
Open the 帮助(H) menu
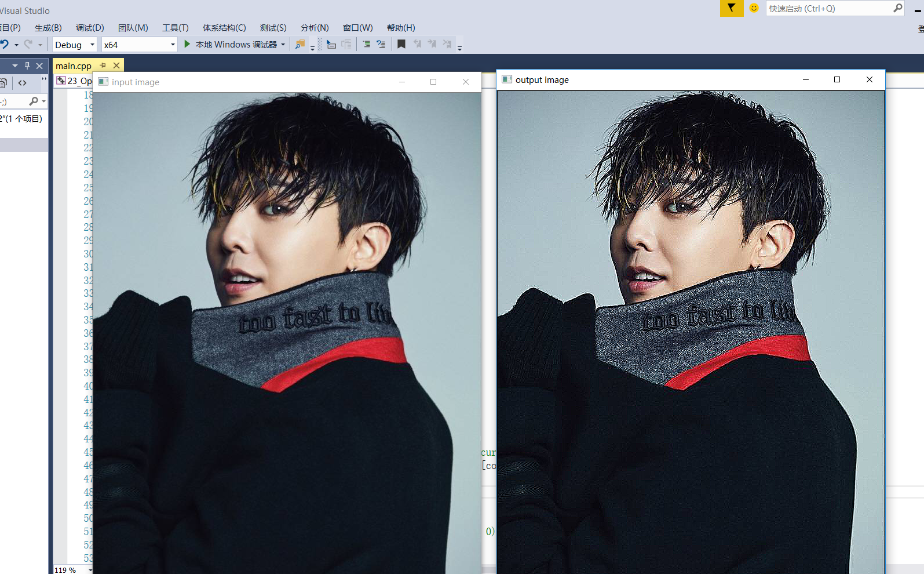coord(401,28)
